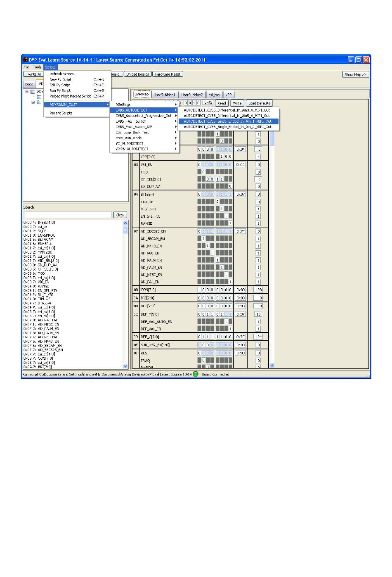Toggle the TOD bit
The image size is (392, 577).
(203, 172)
